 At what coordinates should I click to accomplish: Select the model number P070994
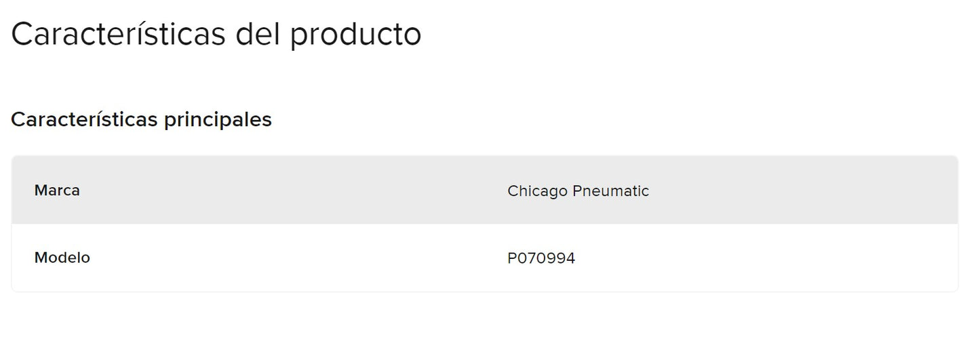coord(541,258)
